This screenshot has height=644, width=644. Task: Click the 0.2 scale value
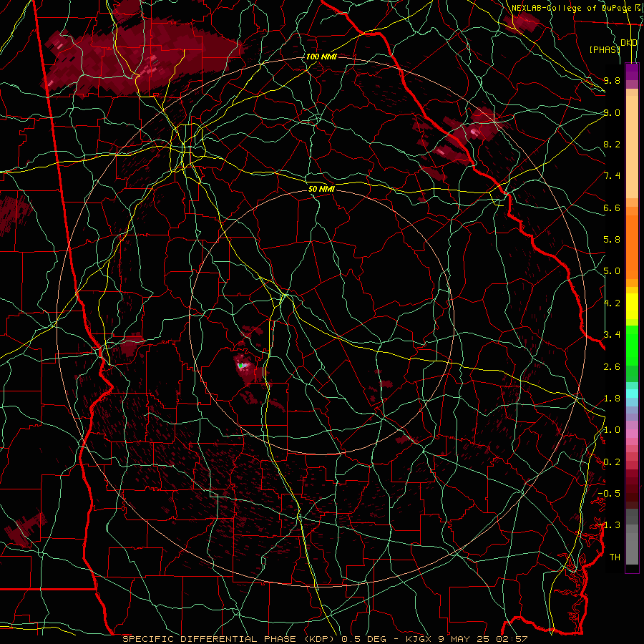[612, 462]
